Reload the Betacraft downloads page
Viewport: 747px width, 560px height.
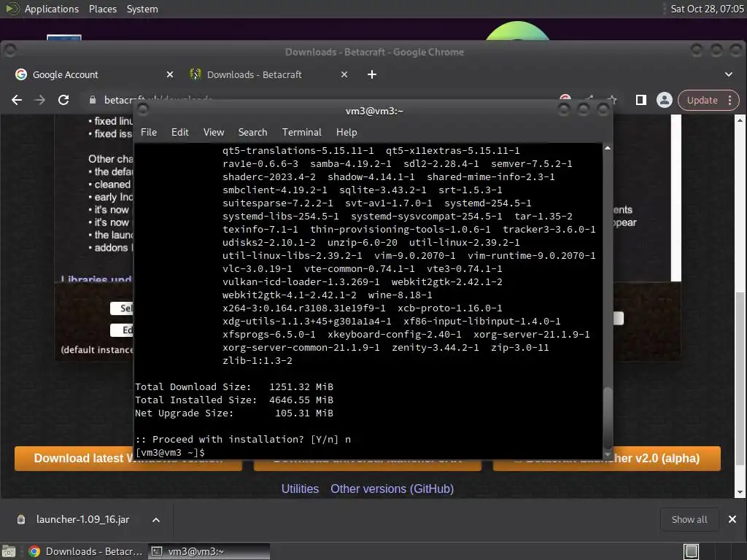[x=63, y=100]
